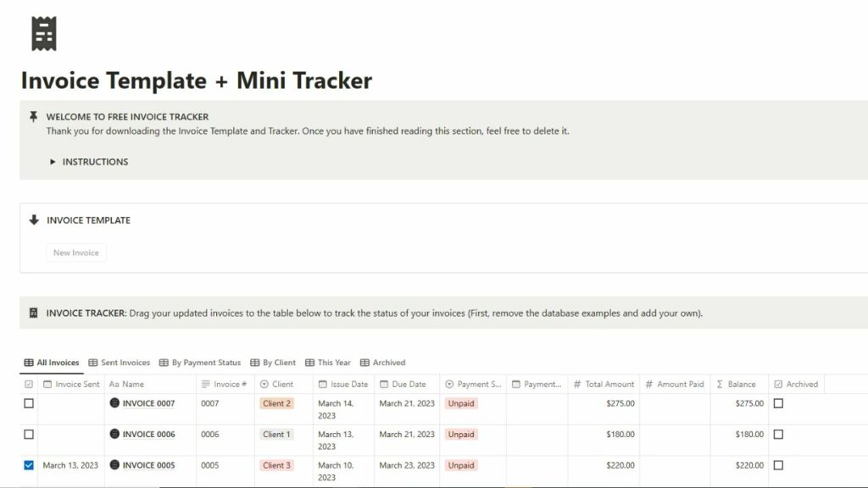The width and height of the screenshot is (868, 488).
Task: Open the Payment Status column header menu
Action: pos(473,384)
